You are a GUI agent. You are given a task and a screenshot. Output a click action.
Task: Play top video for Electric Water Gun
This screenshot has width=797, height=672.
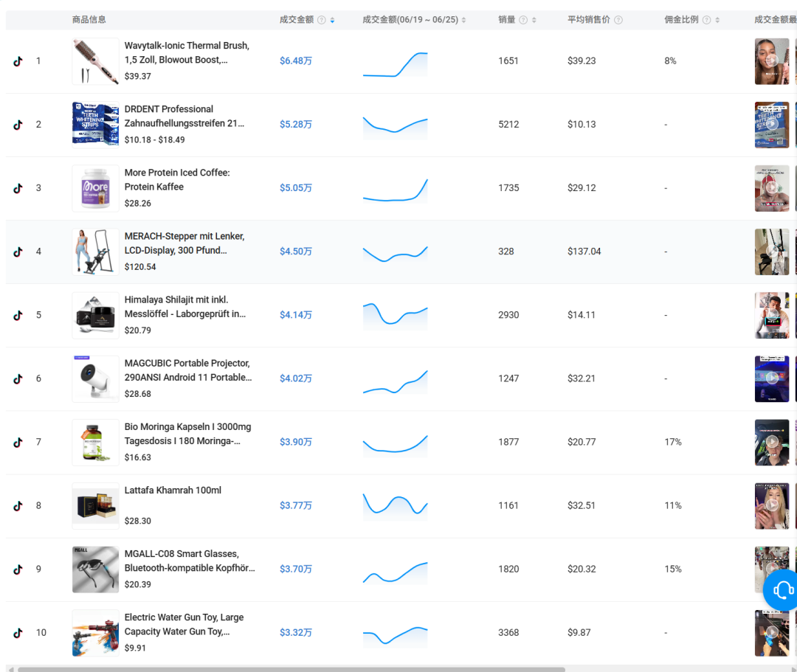click(x=772, y=633)
